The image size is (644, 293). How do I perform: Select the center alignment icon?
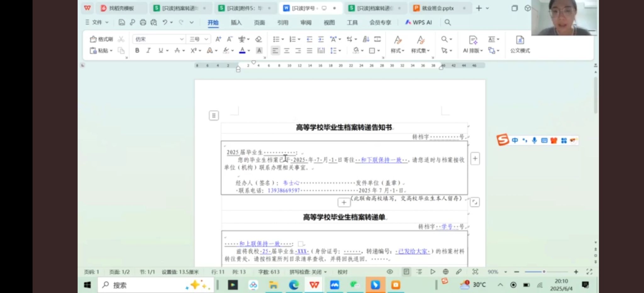point(286,51)
